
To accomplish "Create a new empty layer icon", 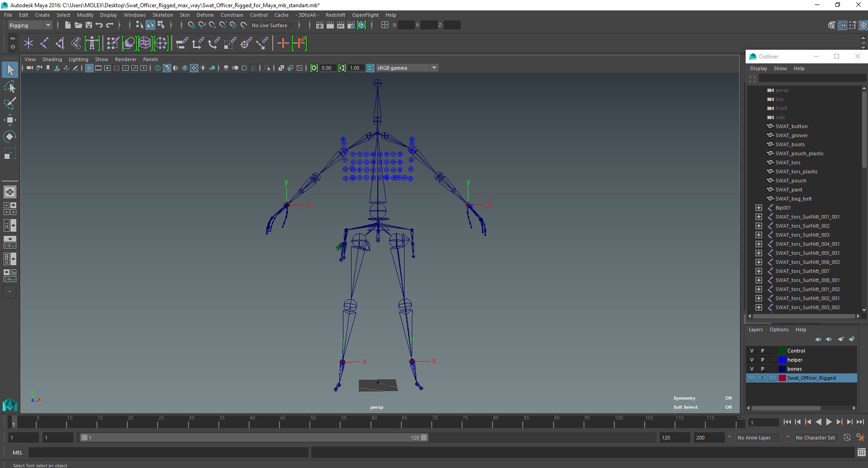I will pyautogui.click(x=841, y=339).
